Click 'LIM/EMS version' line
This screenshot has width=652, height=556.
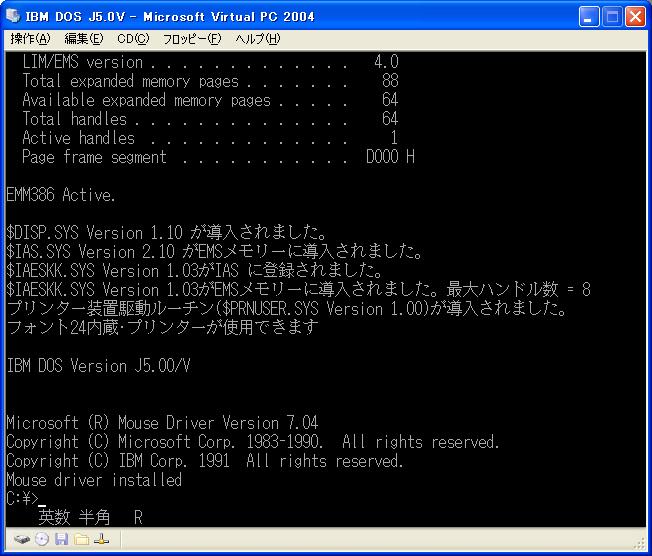[210, 62]
